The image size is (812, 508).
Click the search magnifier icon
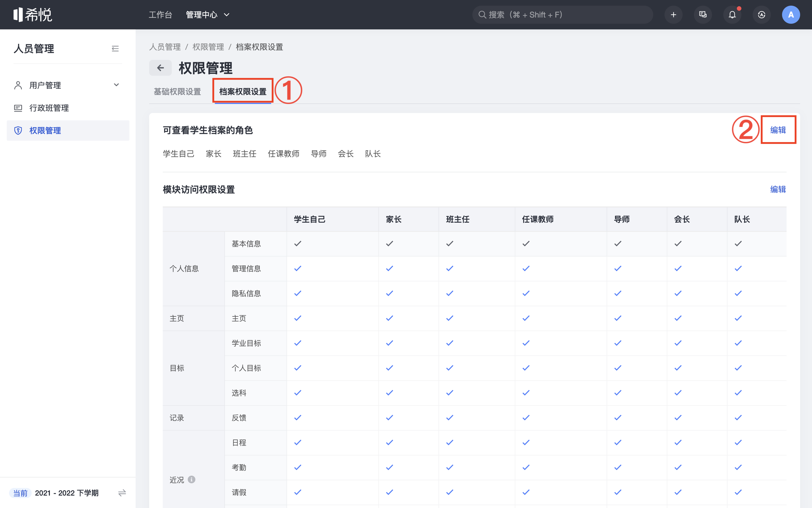482,15
